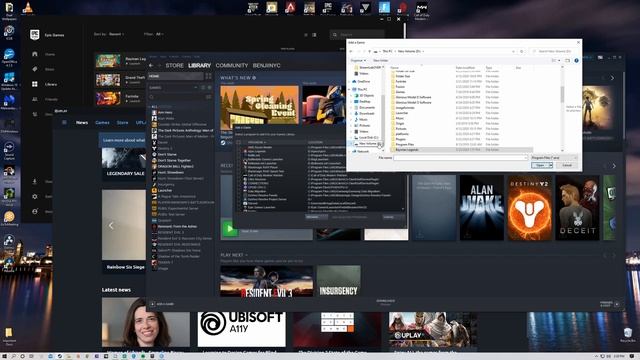Go back in Steam navigation arrow
Screen dimensions: 640x360
pos(151,65)
